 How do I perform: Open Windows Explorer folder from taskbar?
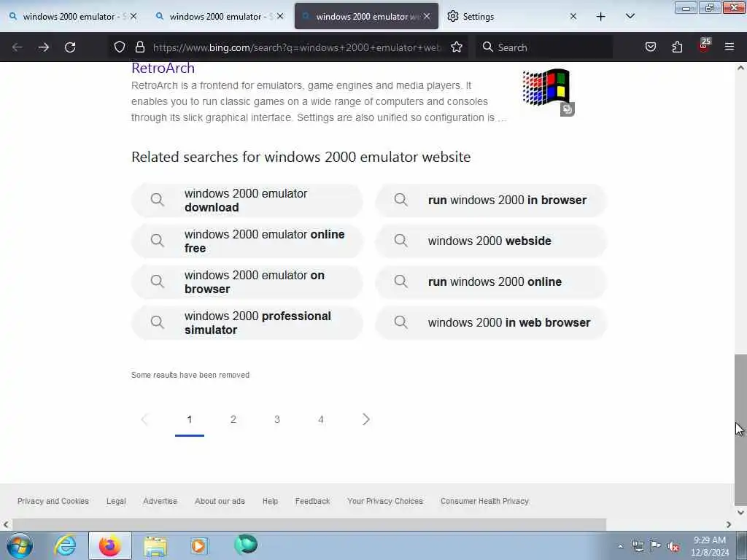pyautogui.click(x=155, y=545)
